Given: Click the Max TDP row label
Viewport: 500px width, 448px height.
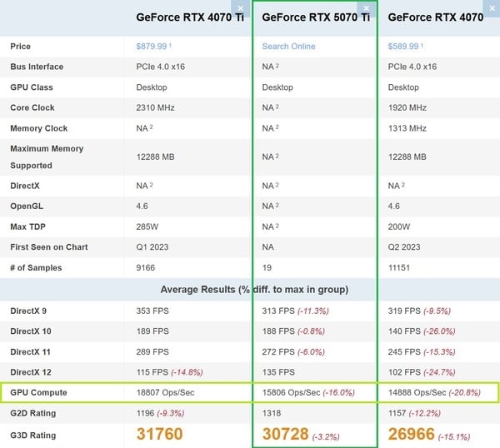Looking at the screenshot, I should click(x=29, y=226).
